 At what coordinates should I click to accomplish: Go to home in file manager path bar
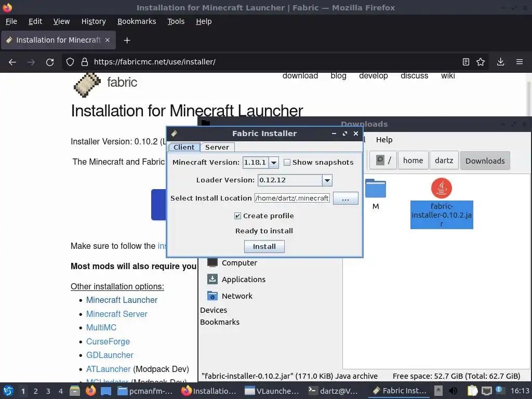click(413, 161)
